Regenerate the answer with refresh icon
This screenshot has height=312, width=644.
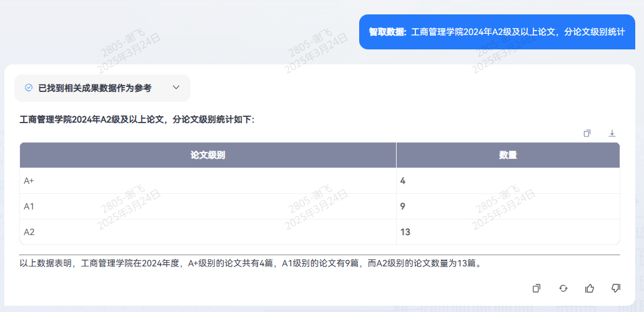click(x=563, y=288)
